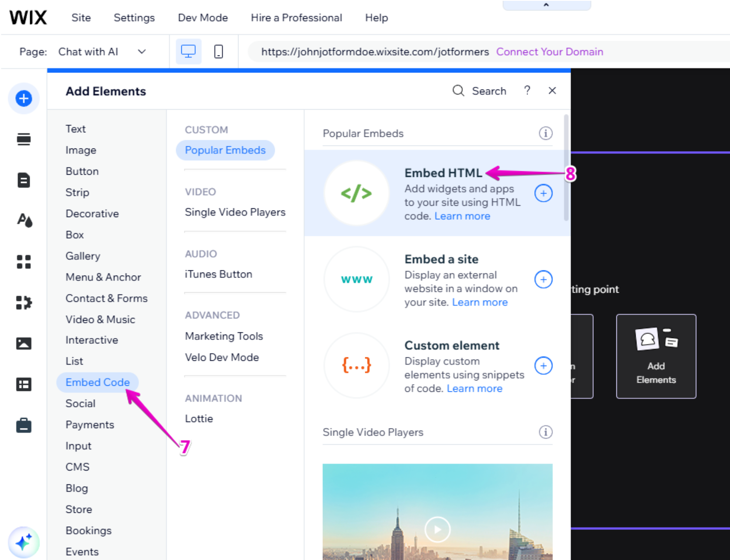Click the Embed HTML code icon

coord(356,193)
